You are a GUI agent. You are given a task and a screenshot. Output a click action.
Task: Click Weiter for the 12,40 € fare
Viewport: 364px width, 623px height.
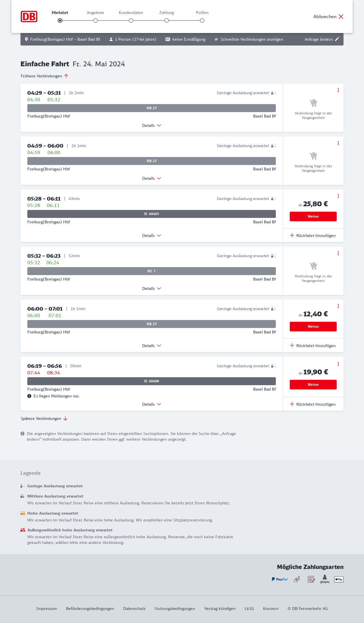point(313,327)
